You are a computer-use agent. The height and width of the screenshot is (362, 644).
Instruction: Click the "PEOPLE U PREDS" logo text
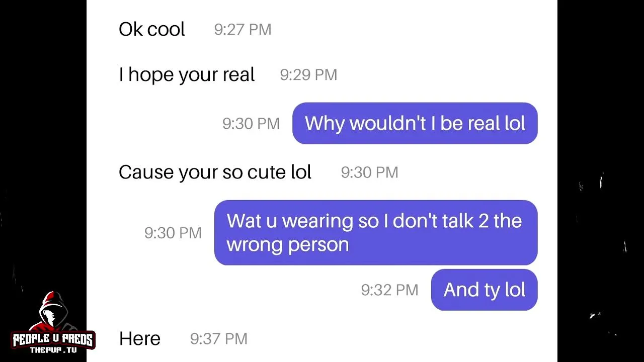(x=53, y=340)
